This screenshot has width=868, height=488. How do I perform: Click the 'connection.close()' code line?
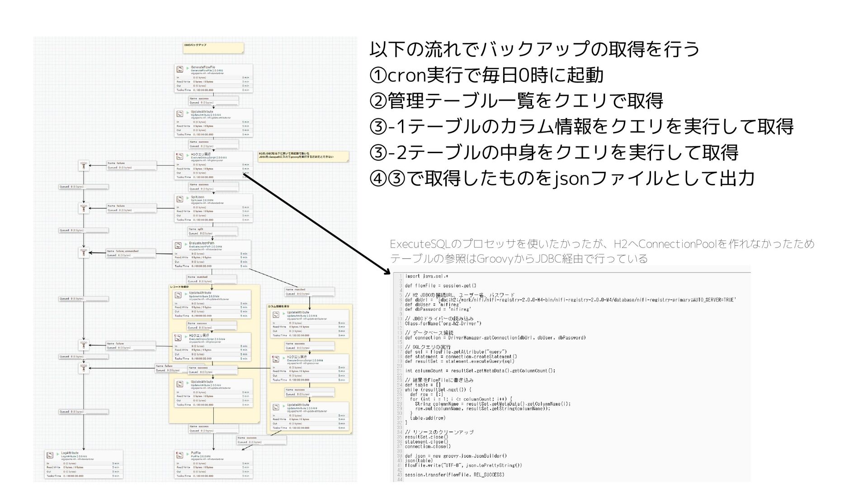(x=428, y=446)
